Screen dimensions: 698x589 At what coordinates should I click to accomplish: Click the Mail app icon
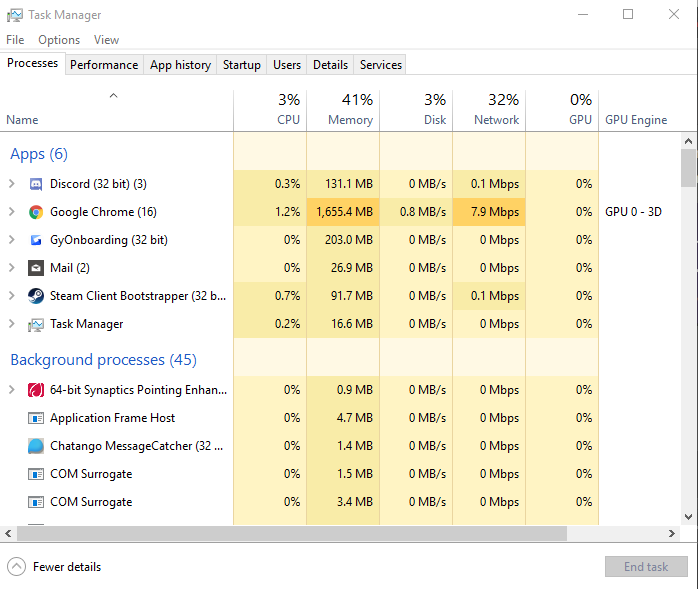(36, 268)
